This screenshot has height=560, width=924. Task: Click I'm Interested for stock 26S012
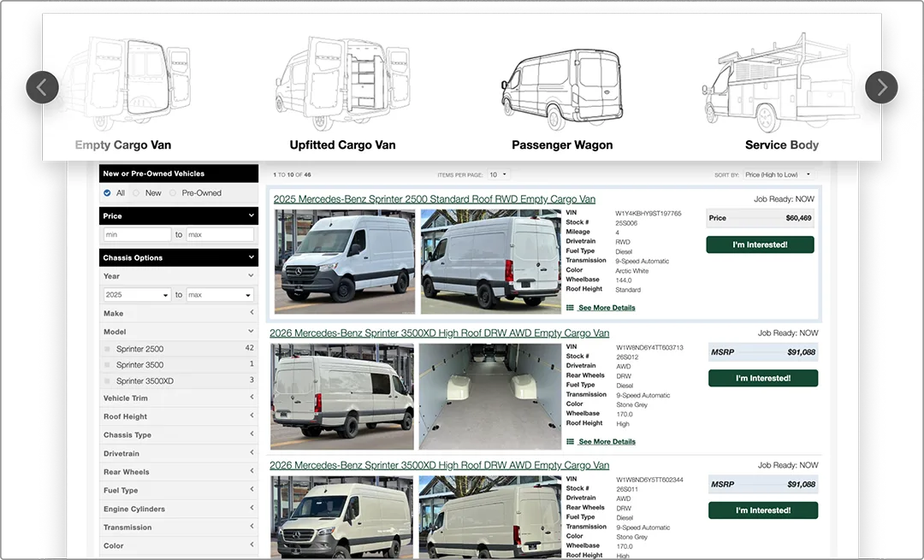(x=763, y=378)
